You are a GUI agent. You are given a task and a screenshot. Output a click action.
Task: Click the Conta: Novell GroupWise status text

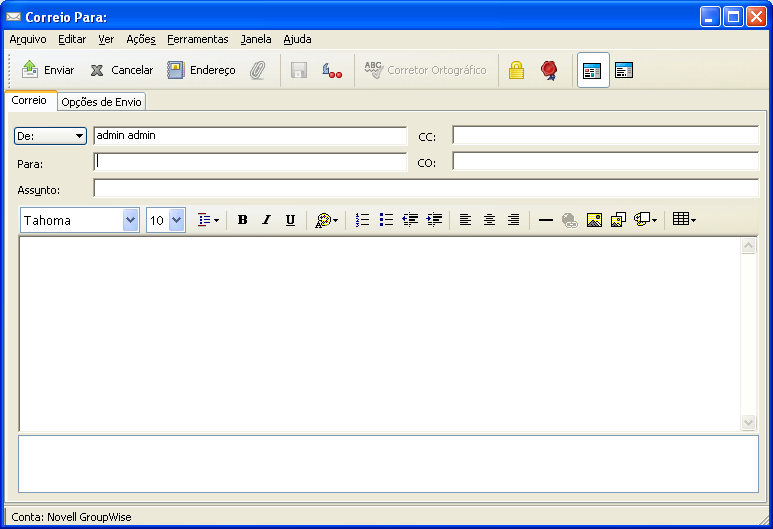[x=71, y=517]
